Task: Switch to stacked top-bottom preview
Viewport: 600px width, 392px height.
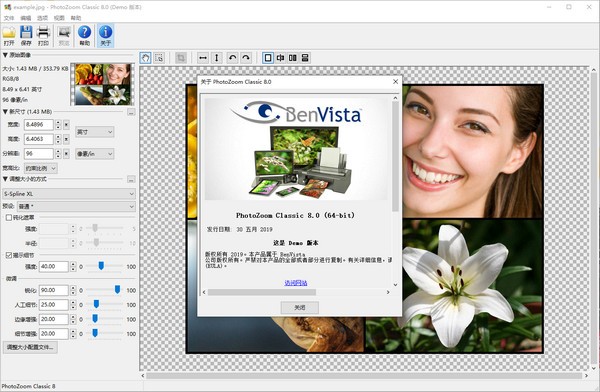Action: click(x=305, y=58)
